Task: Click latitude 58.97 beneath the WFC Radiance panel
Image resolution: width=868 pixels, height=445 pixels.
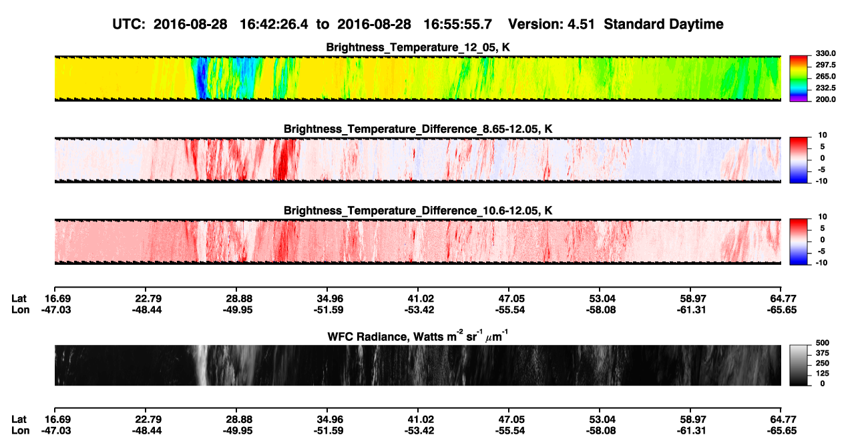Action: pos(690,419)
